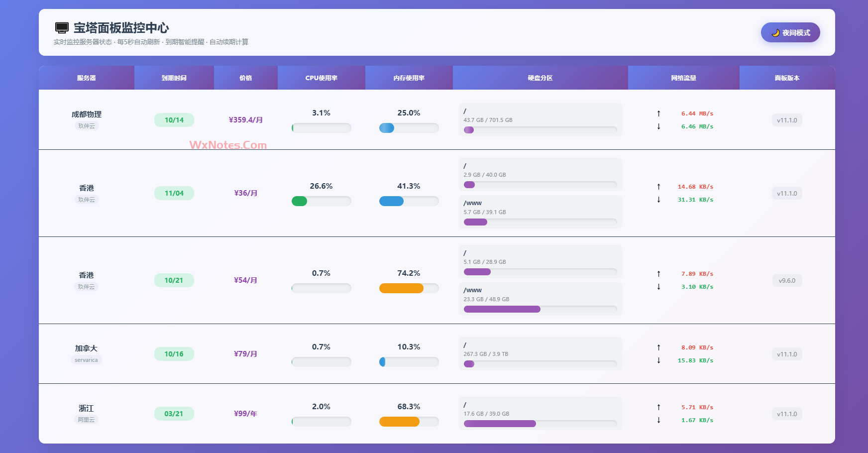Click the servarica provider tag
Screen dimensions: 868x453
86,360
